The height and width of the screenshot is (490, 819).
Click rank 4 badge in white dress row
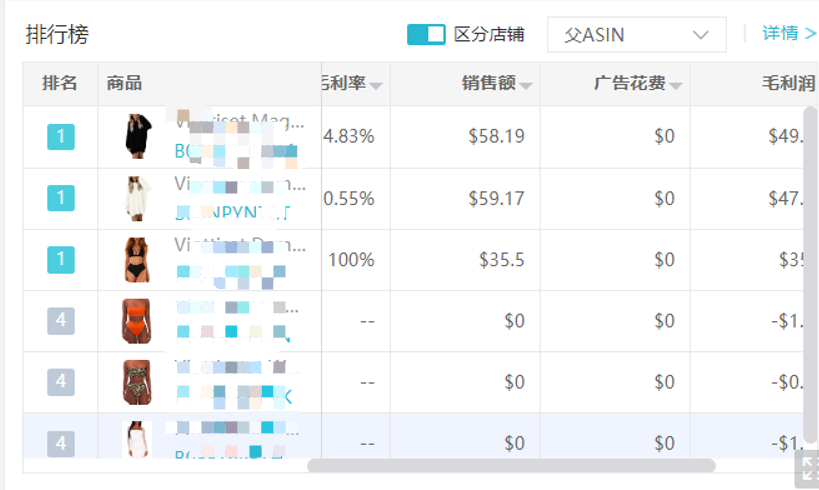tap(61, 444)
